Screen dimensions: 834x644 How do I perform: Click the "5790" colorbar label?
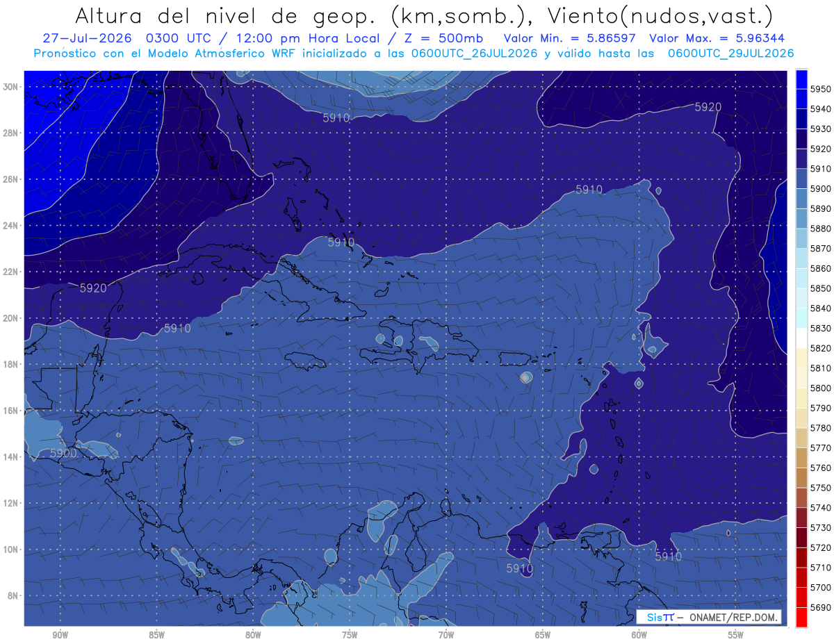[x=821, y=408]
